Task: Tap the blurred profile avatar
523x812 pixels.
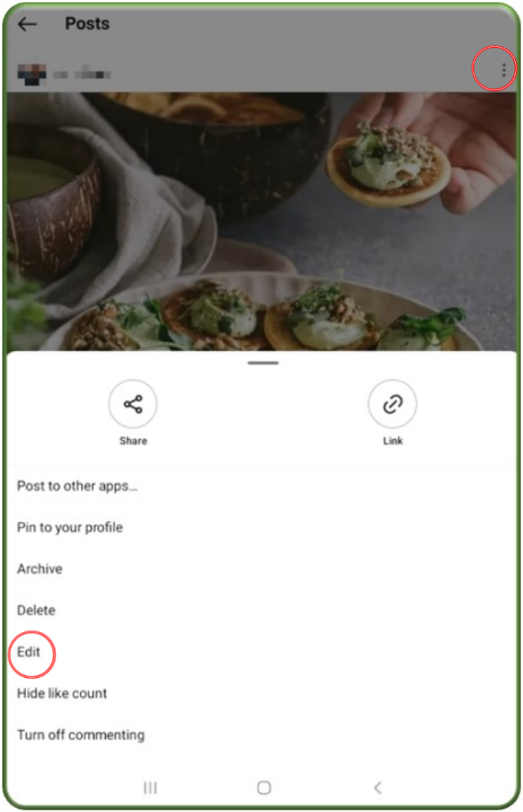Action: pos(32,73)
